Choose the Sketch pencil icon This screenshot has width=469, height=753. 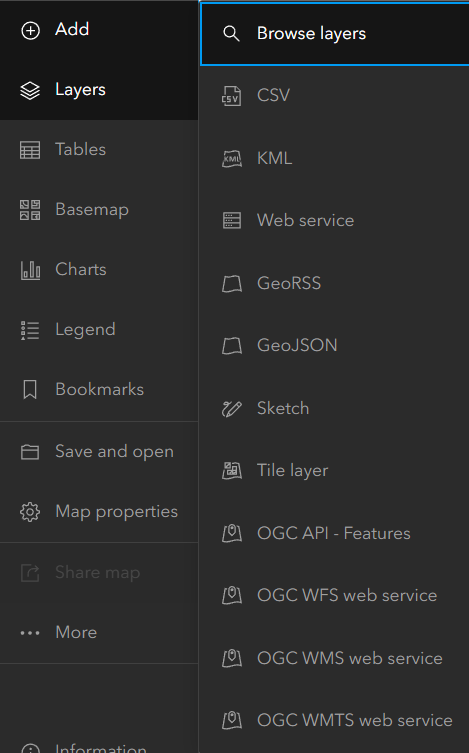tap(231, 409)
